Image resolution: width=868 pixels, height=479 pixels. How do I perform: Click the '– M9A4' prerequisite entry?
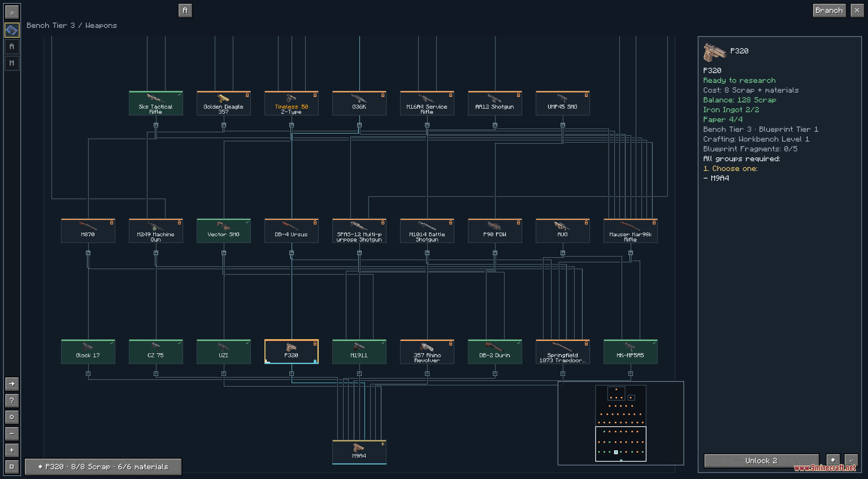716,178
